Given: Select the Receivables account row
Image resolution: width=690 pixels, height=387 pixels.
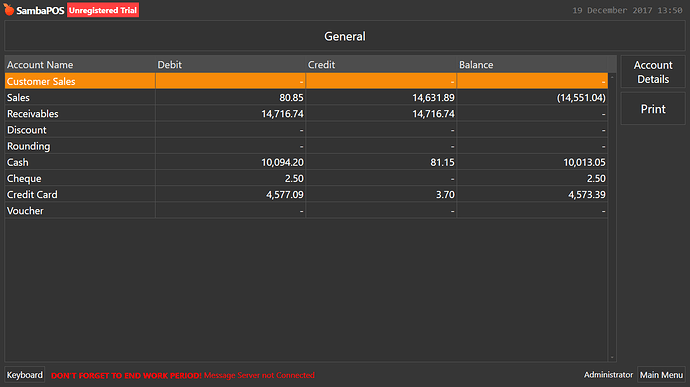Looking at the screenshot, I should pos(306,114).
